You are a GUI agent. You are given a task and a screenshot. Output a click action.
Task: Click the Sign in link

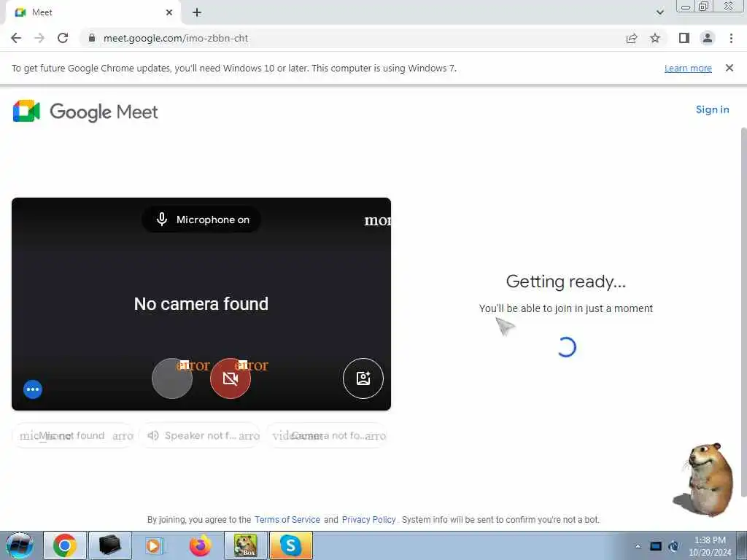pos(712,109)
